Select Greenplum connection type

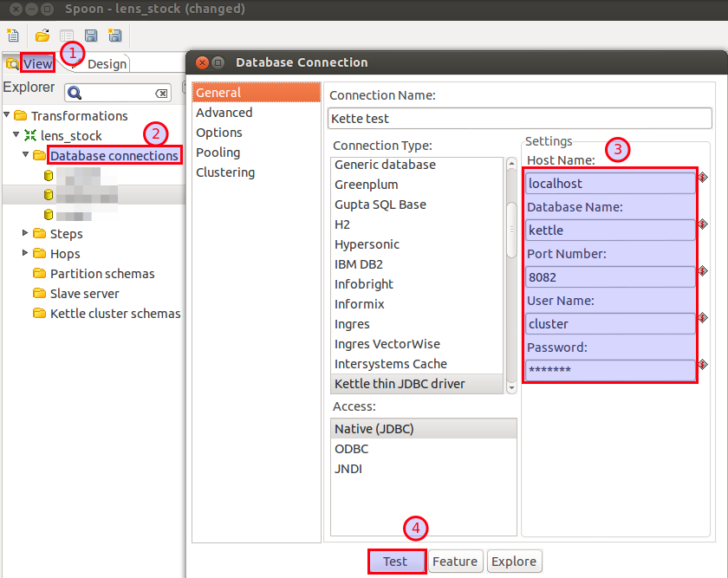pos(417,185)
